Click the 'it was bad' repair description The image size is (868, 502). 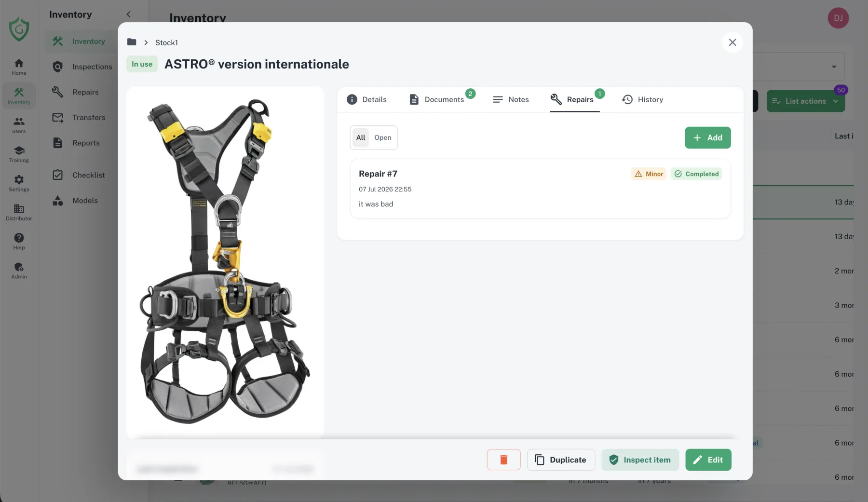point(376,204)
